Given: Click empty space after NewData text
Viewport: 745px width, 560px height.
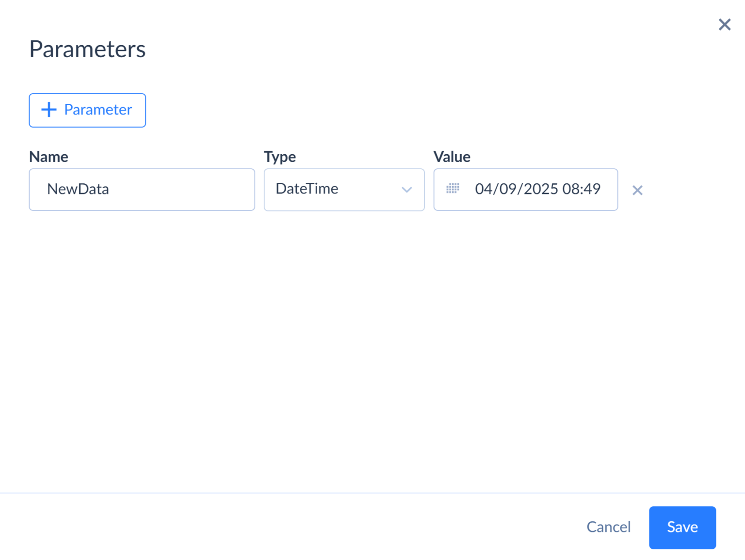Looking at the screenshot, I should [184, 190].
